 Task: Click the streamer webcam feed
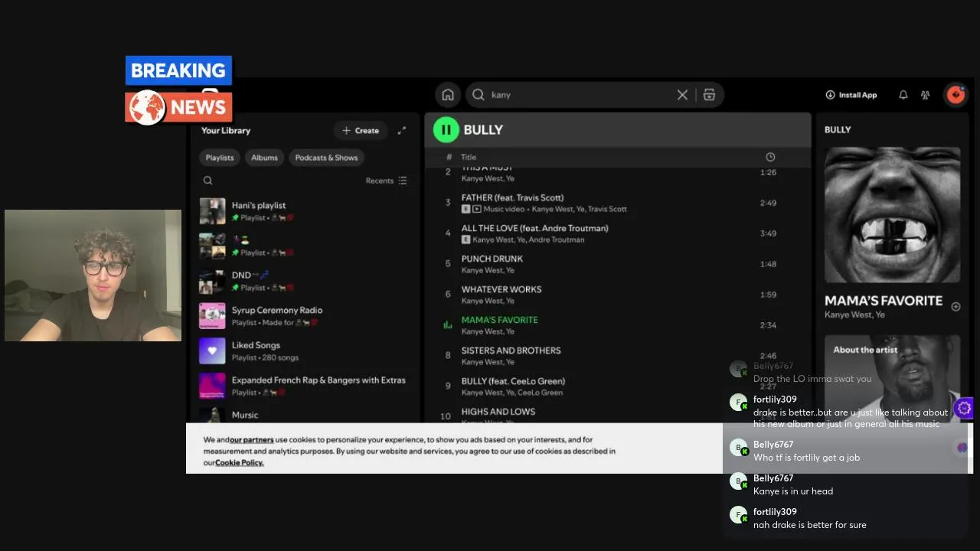click(93, 275)
